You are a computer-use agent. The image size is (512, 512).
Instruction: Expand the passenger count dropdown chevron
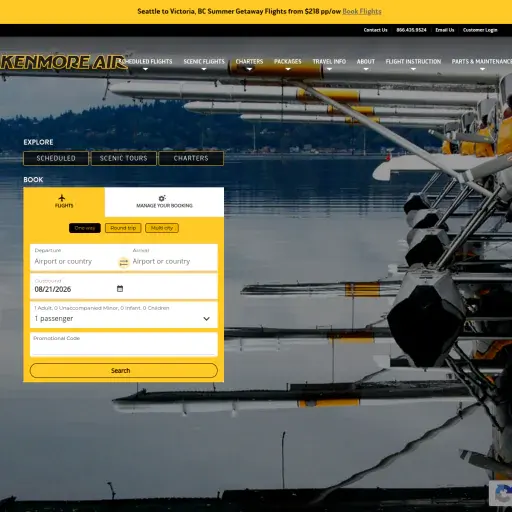pos(206,319)
